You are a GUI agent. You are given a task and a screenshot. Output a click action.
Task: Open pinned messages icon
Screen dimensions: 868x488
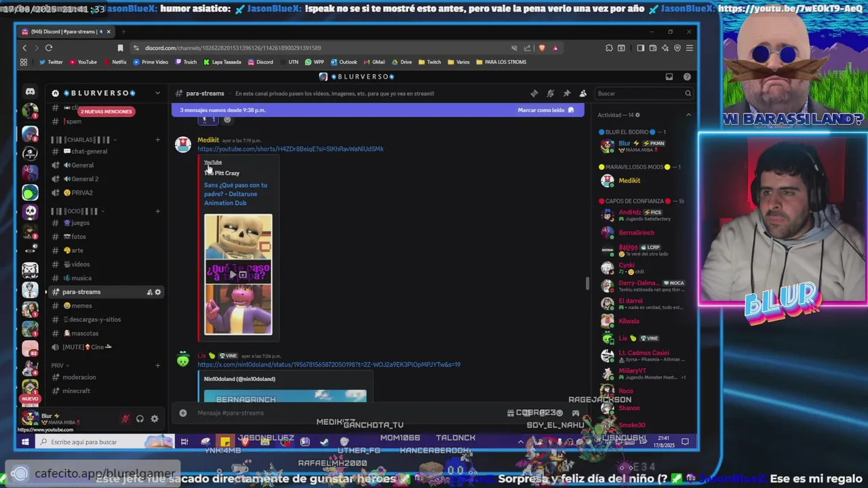coord(567,94)
